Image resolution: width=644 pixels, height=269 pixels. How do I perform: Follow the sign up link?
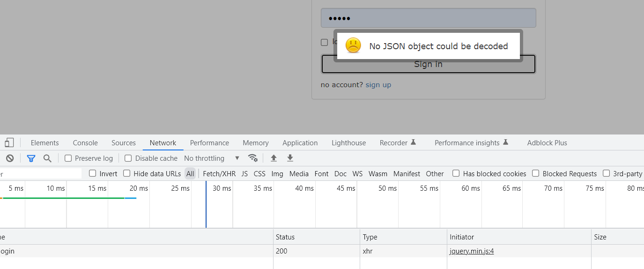pos(378,85)
